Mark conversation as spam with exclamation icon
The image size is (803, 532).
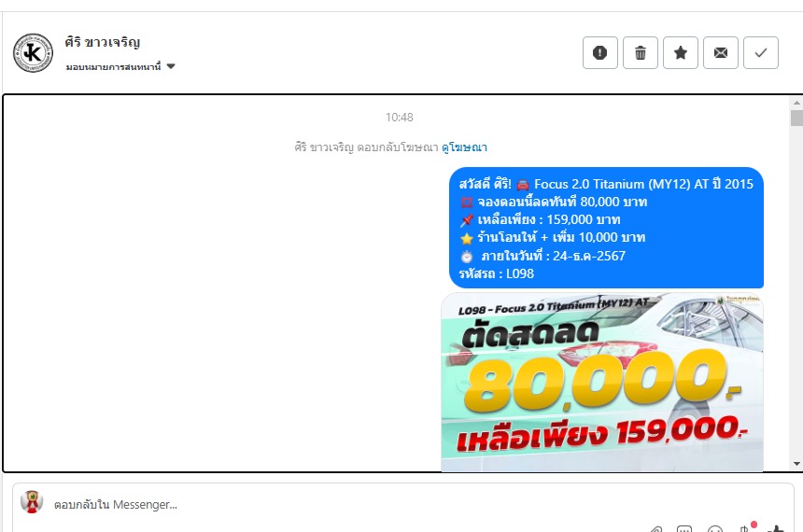[599, 53]
